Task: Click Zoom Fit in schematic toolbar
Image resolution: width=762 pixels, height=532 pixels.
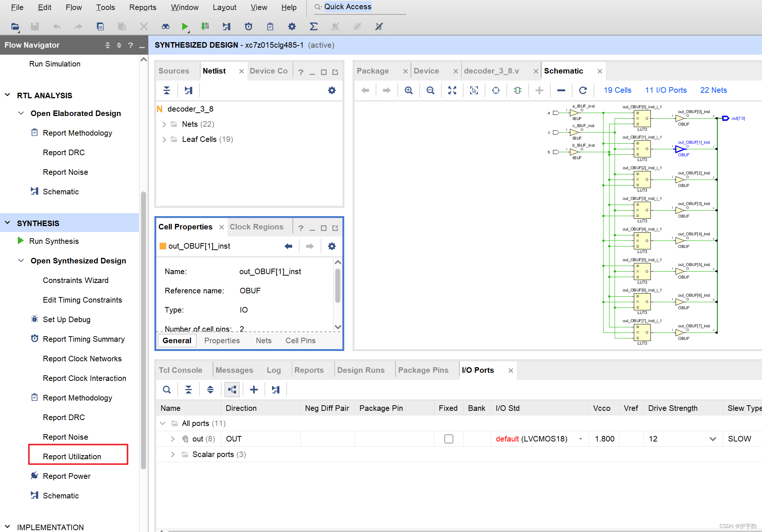Action: 452,91
